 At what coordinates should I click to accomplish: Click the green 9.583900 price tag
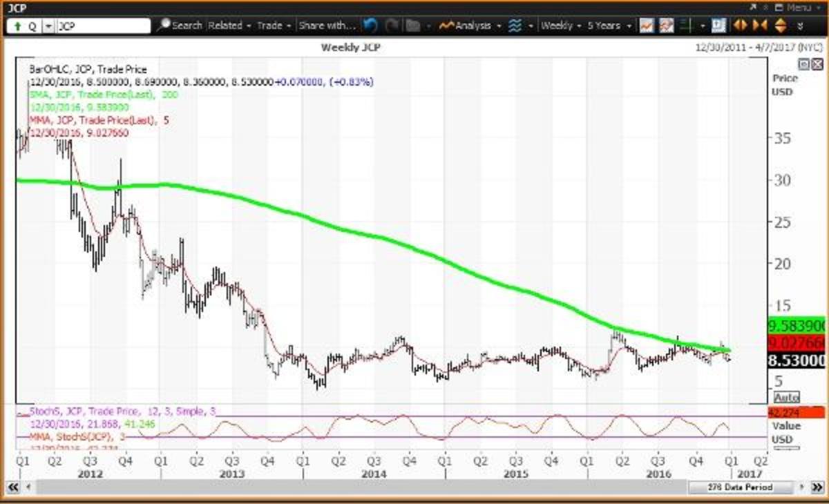[x=797, y=327]
